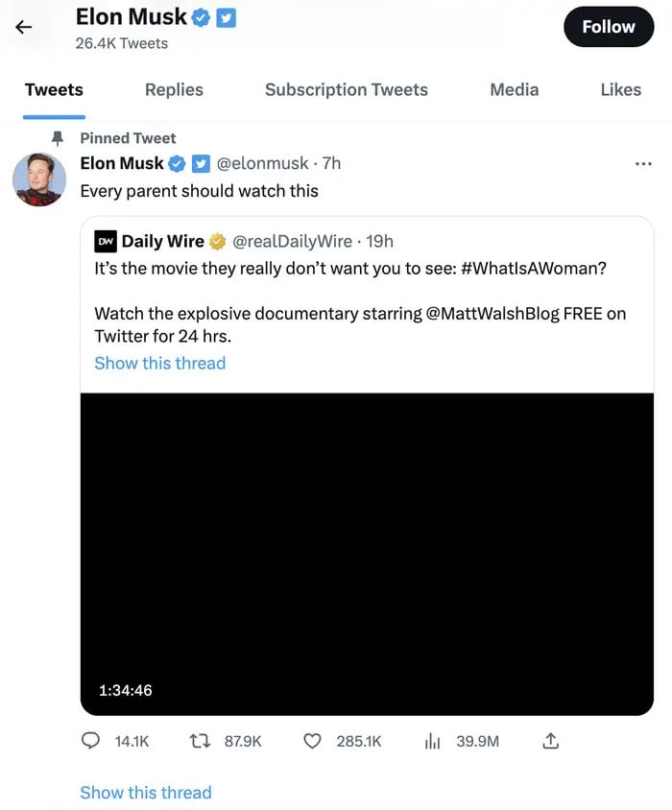Image resolution: width=672 pixels, height=810 pixels.
Task: Click Elon Musk's blue verified badge in header
Action: point(201,17)
